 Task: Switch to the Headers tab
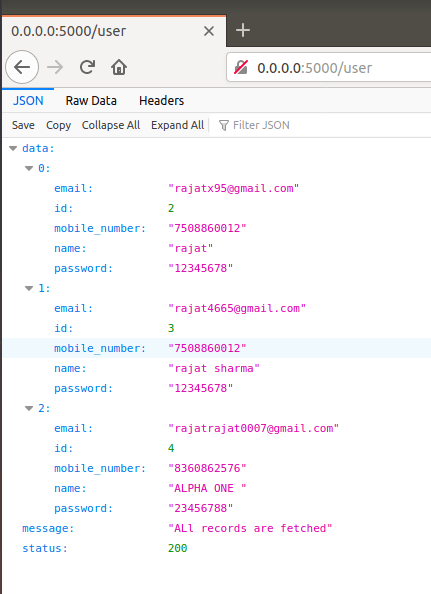pos(161,101)
